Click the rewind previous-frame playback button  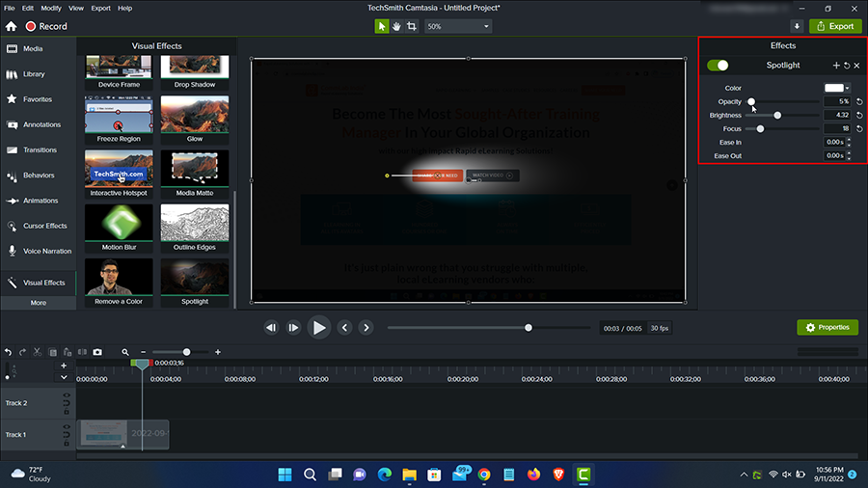[x=271, y=328]
